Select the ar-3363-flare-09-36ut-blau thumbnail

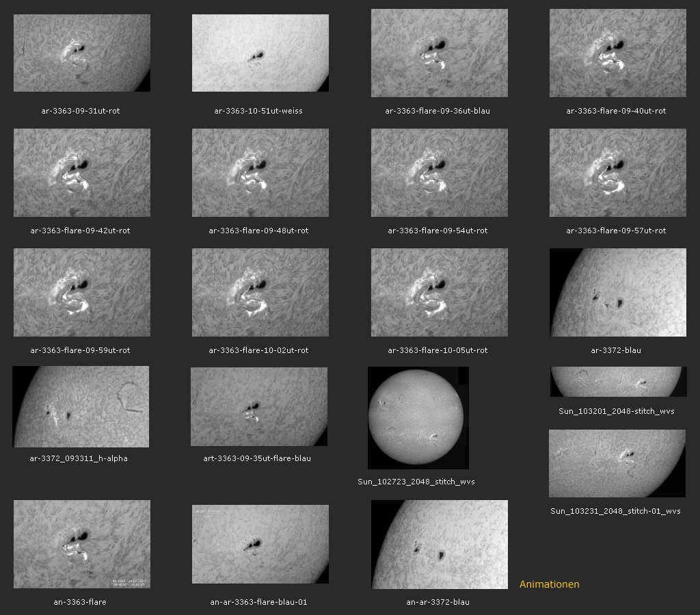click(439, 53)
